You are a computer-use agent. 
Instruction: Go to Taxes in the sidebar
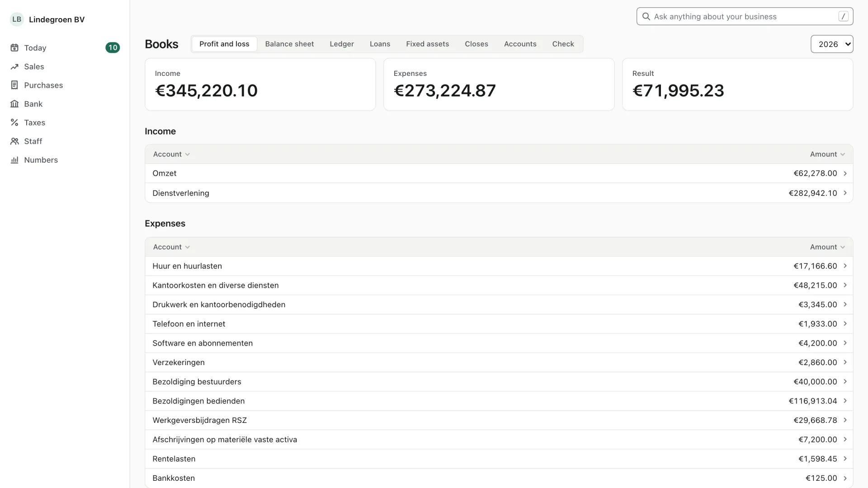click(x=65, y=122)
